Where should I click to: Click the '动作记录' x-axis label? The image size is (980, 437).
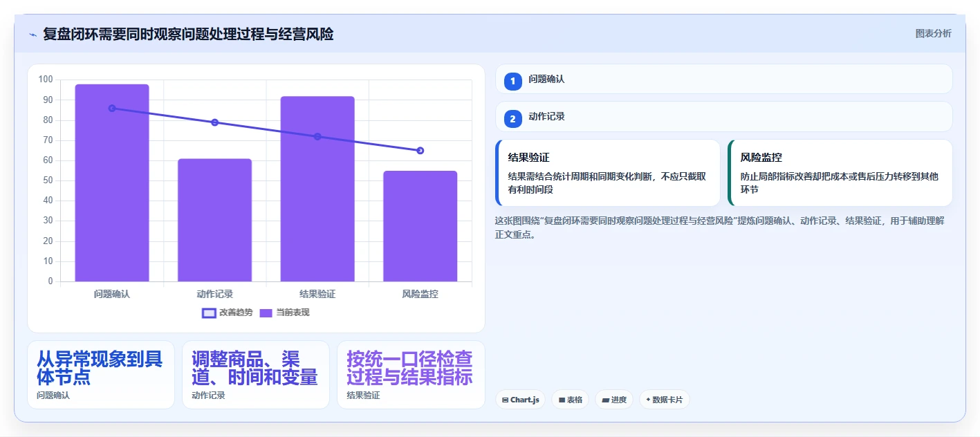(x=214, y=294)
